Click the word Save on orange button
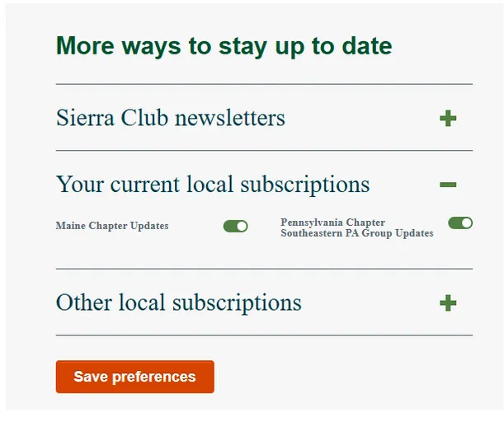This screenshot has height=422, width=504. 90,377
